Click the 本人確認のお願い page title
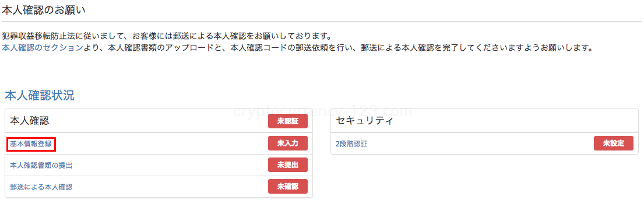Viewport: 644px width, 224px height. (44, 10)
